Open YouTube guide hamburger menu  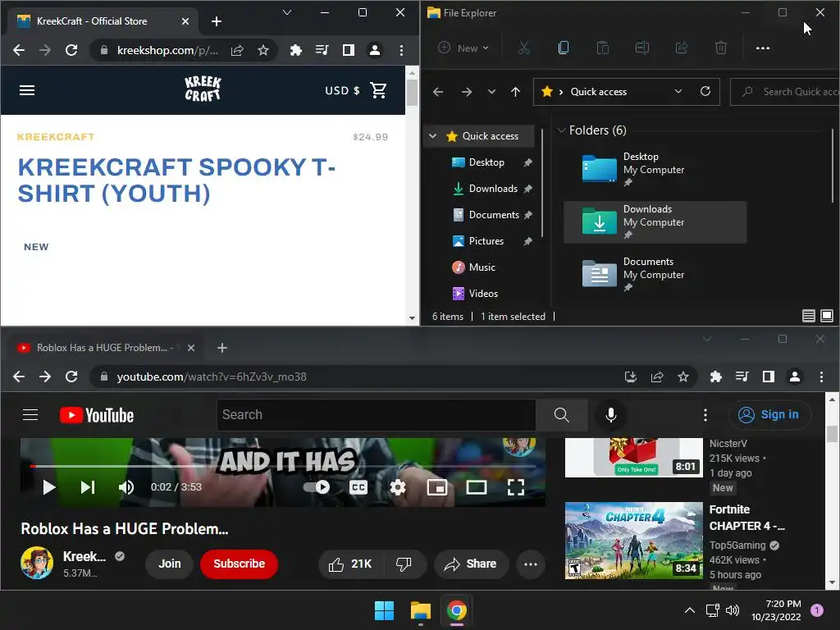coord(30,415)
